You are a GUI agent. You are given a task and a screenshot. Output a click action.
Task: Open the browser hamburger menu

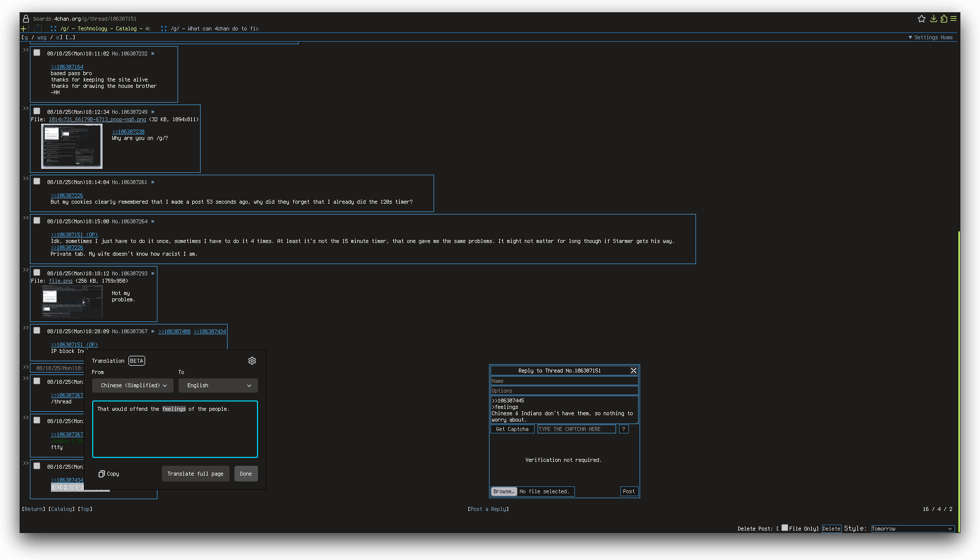tap(954, 19)
